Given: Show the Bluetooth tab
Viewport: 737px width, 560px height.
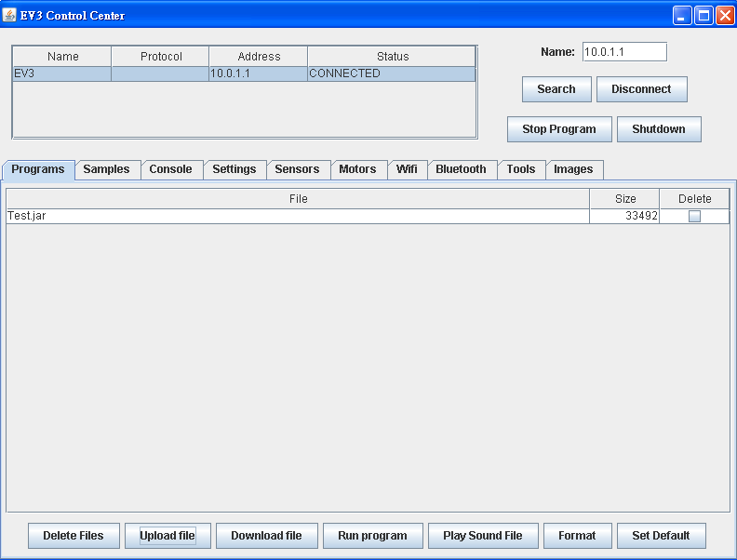Looking at the screenshot, I should pyautogui.click(x=462, y=169).
